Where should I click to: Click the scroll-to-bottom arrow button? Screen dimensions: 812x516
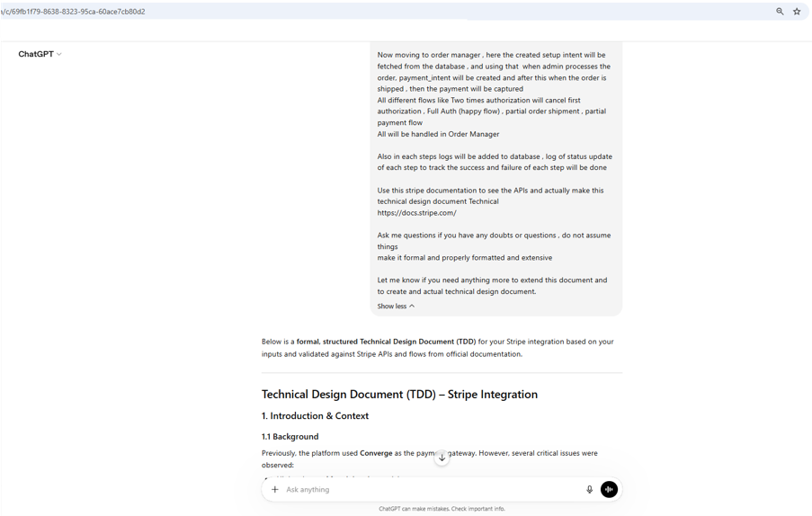tap(442, 458)
